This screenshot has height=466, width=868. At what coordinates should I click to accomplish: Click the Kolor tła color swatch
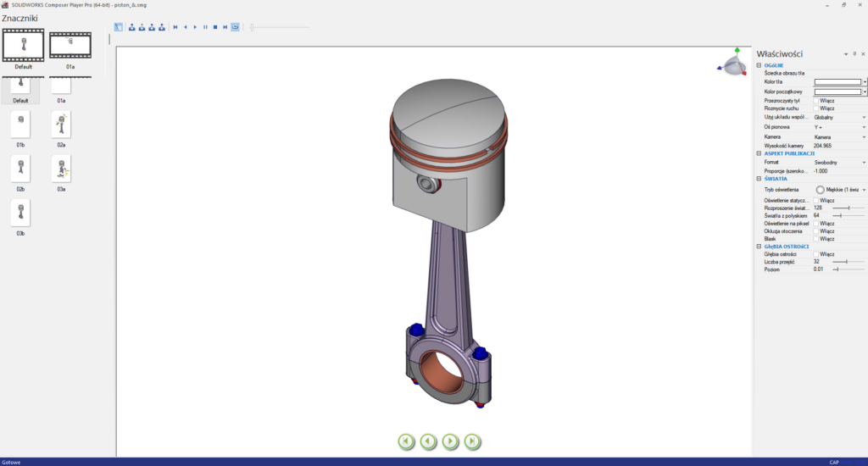coord(837,82)
